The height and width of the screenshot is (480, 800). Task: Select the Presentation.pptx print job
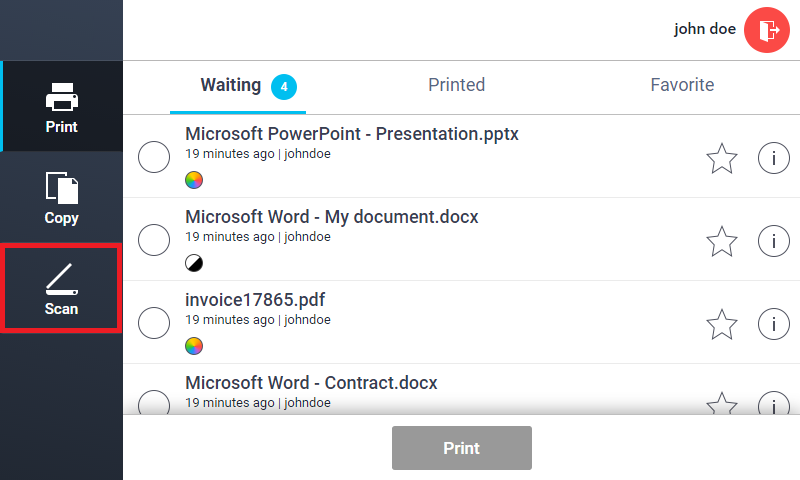[154, 158]
